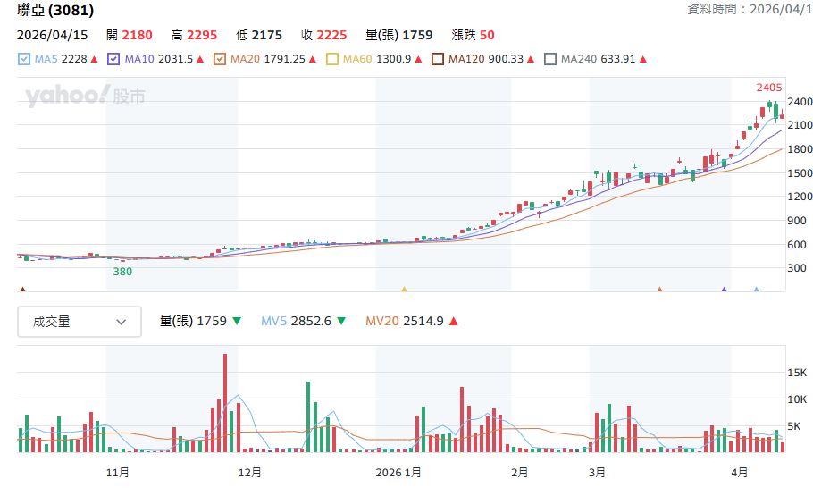This screenshot has width=813, height=504.
Task: Click the 2405 high price label
Action: (768, 88)
